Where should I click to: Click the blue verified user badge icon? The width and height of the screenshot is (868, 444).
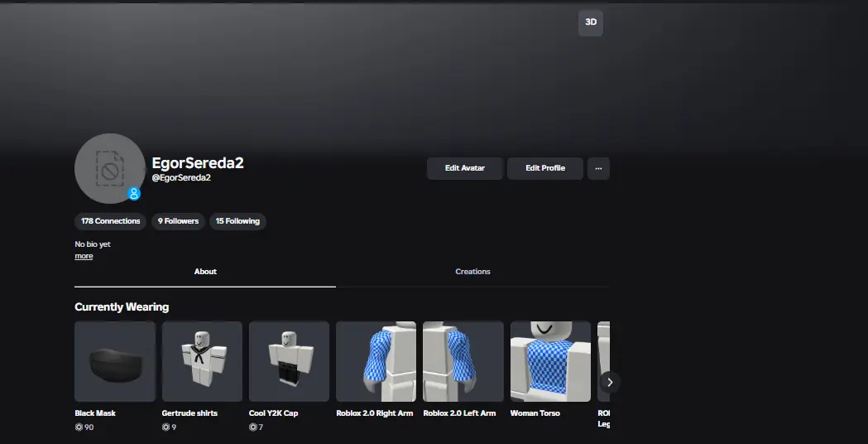[x=134, y=194]
